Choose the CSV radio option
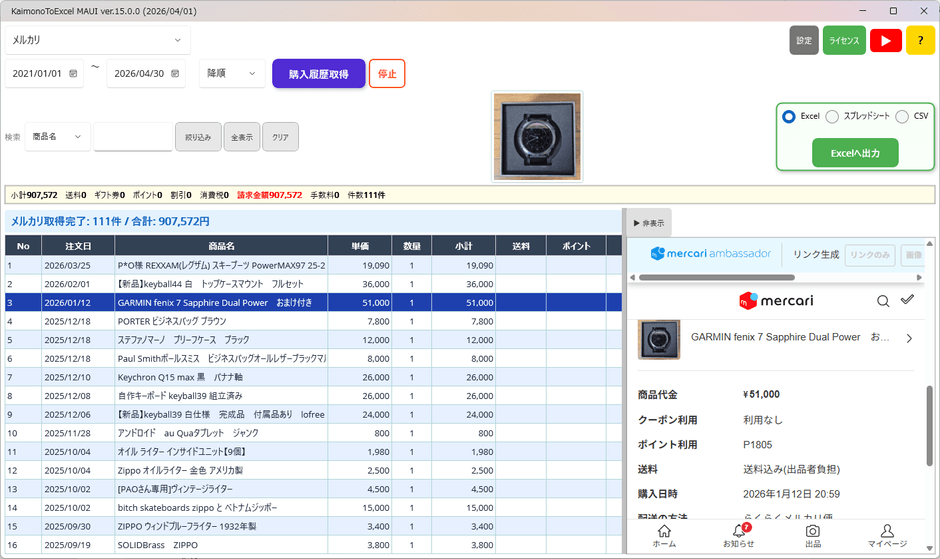This screenshot has height=559, width=940. 902,116
